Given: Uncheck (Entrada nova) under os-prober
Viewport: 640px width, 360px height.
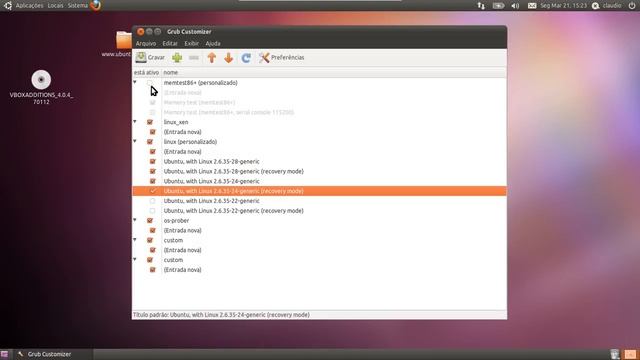Looking at the screenshot, I should [153, 230].
